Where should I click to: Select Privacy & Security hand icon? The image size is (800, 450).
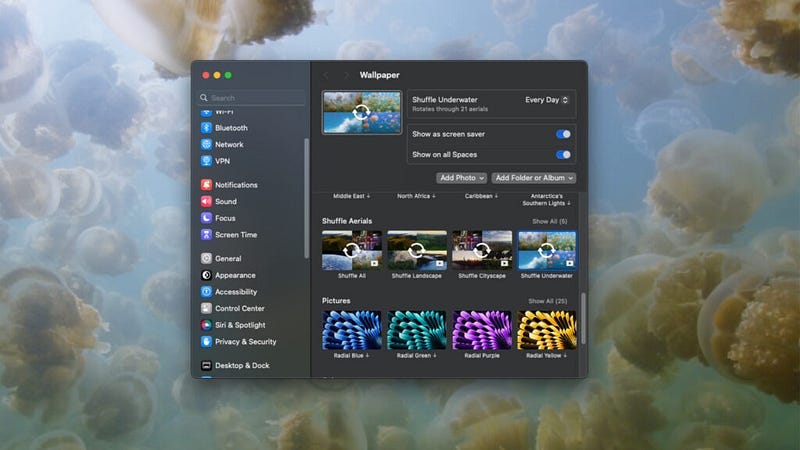pyautogui.click(x=206, y=341)
